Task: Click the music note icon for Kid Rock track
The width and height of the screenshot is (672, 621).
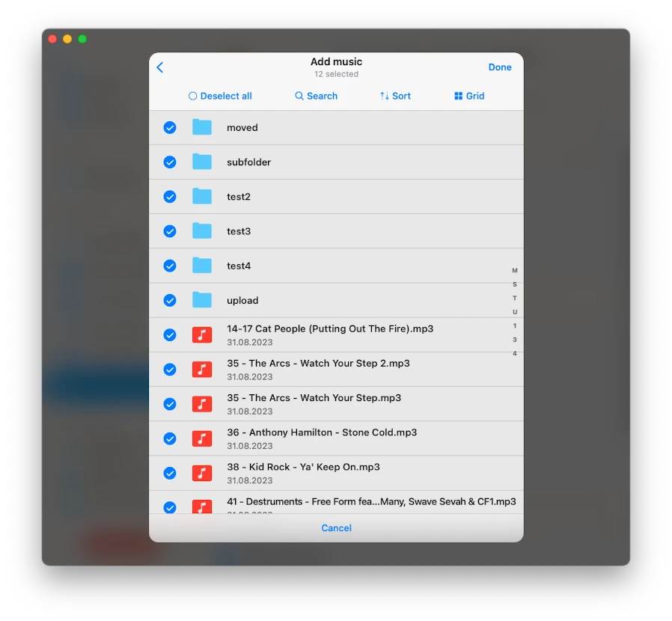Action: pos(202,473)
